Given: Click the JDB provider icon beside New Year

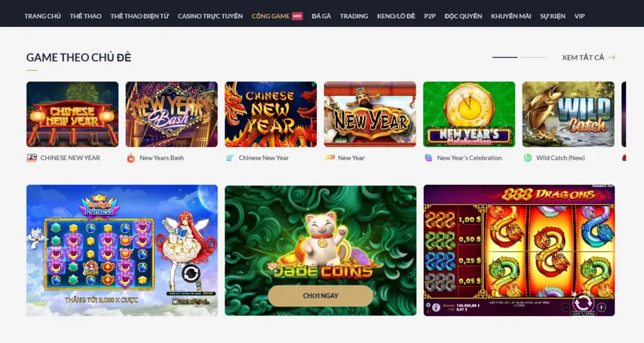Looking at the screenshot, I should (x=330, y=158).
